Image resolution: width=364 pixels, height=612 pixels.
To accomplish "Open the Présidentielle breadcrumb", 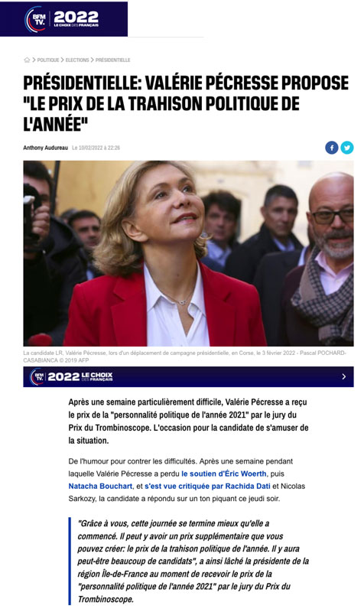I will point(112,60).
